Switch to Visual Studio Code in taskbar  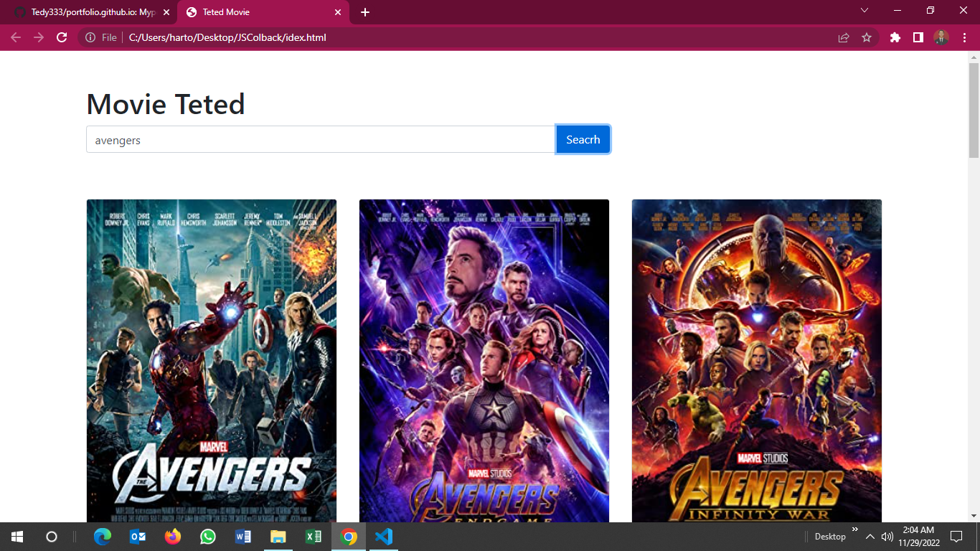[384, 537]
